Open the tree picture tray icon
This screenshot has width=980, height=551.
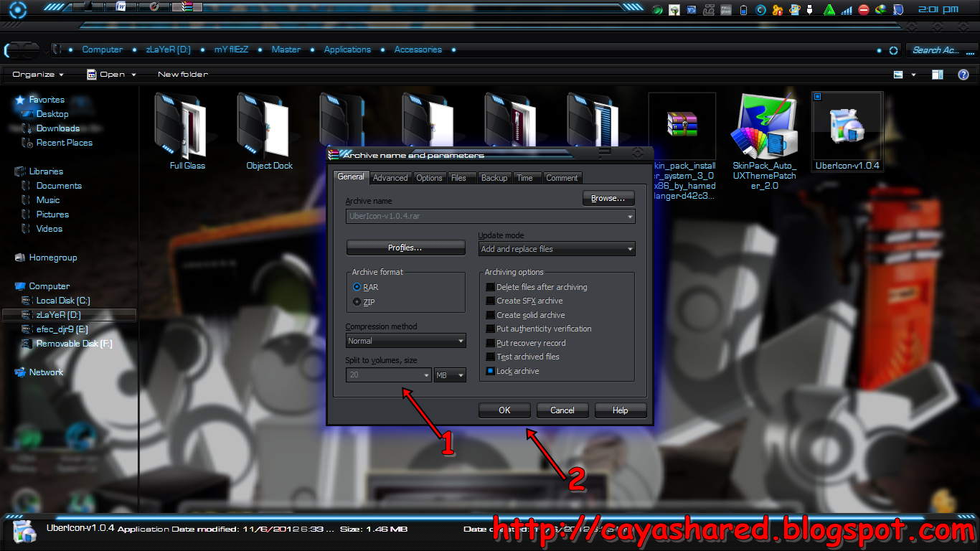point(674,10)
